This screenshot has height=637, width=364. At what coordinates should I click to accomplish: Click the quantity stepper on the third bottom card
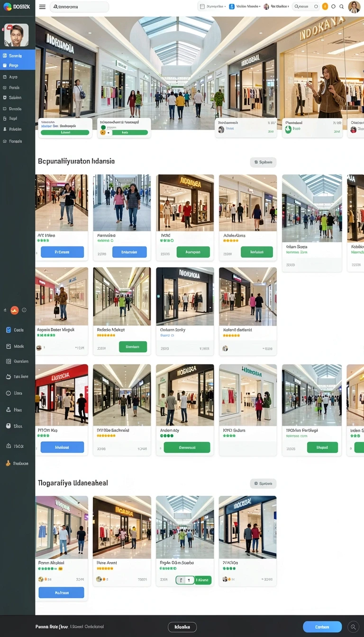pyautogui.click(x=185, y=580)
